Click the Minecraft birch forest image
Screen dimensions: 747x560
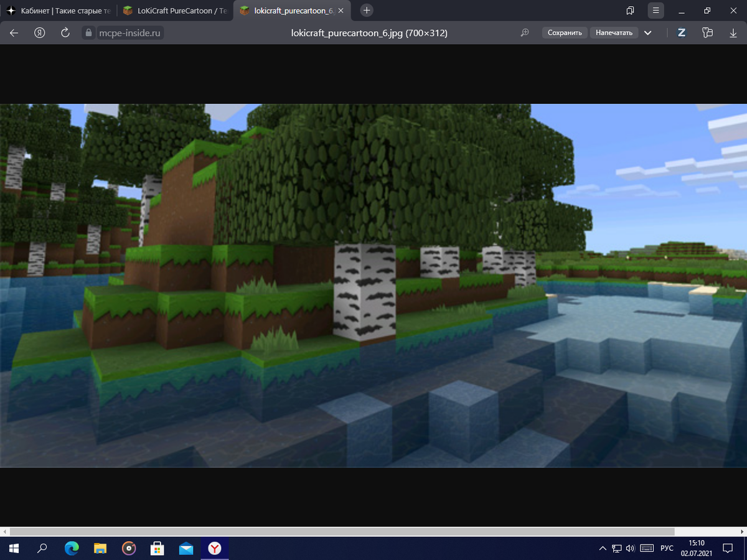click(x=374, y=286)
